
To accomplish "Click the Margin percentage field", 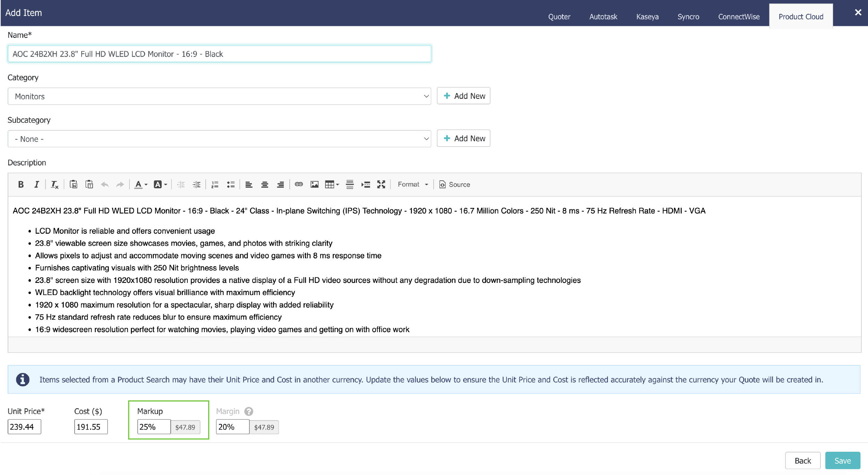I will [232, 427].
